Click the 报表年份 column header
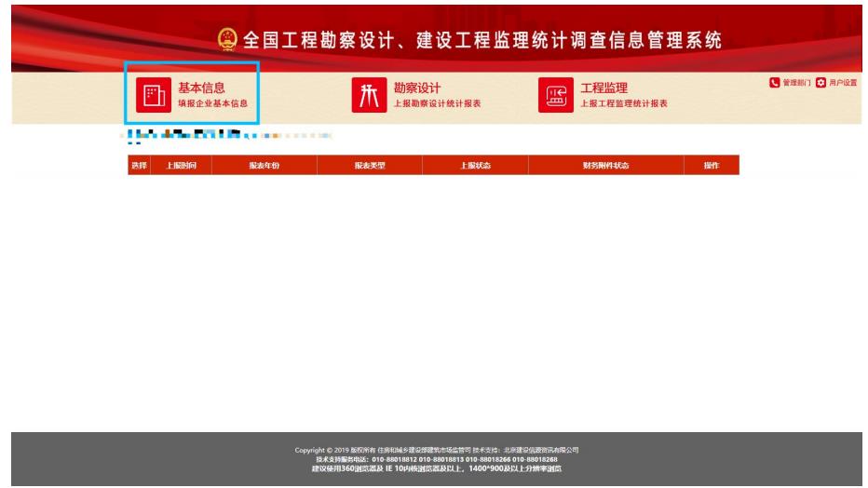Image resolution: width=868 pixels, height=488 pixels. click(x=264, y=165)
